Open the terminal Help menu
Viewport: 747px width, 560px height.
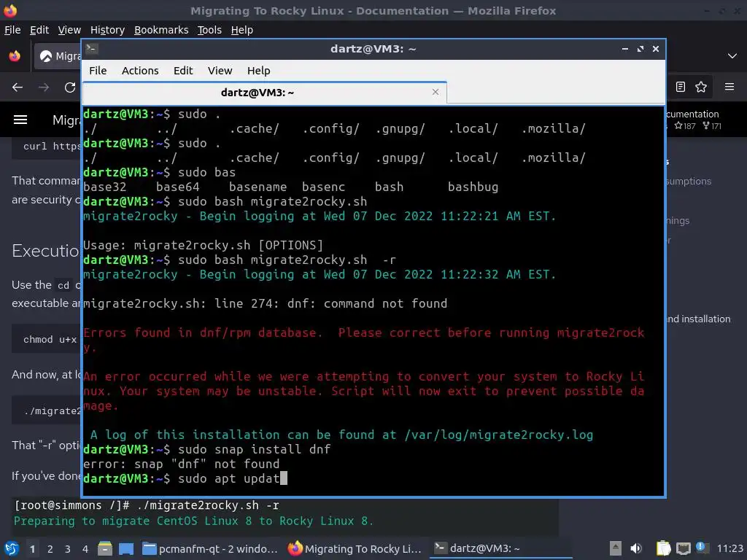(x=259, y=71)
